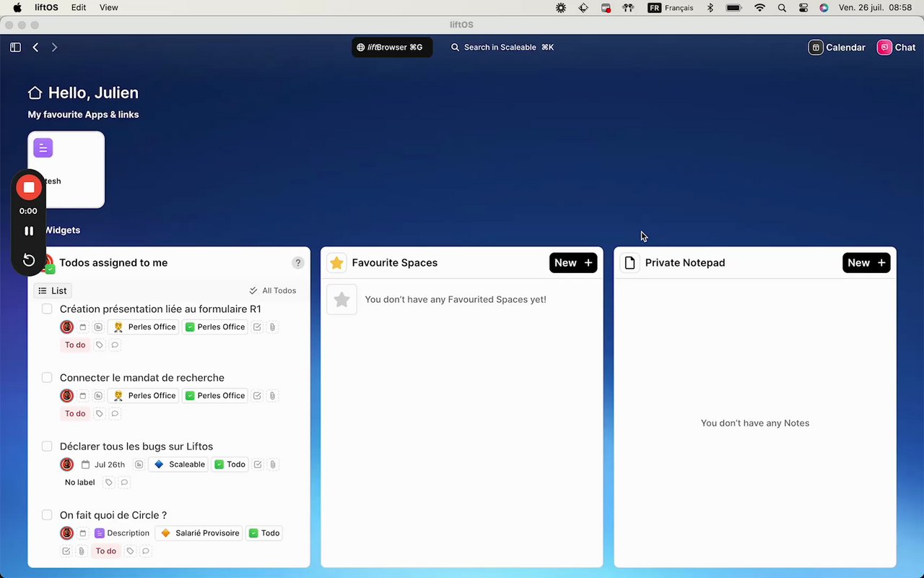924x578 pixels.
Task: Open Description of On fait quoi de Circle todo
Action: coord(122,533)
